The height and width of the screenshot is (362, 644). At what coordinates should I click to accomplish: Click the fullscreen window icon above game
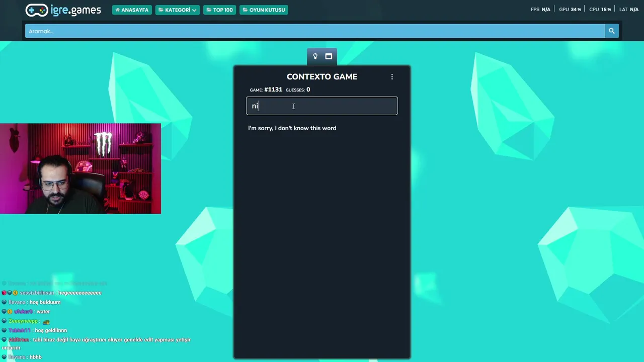[329, 56]
